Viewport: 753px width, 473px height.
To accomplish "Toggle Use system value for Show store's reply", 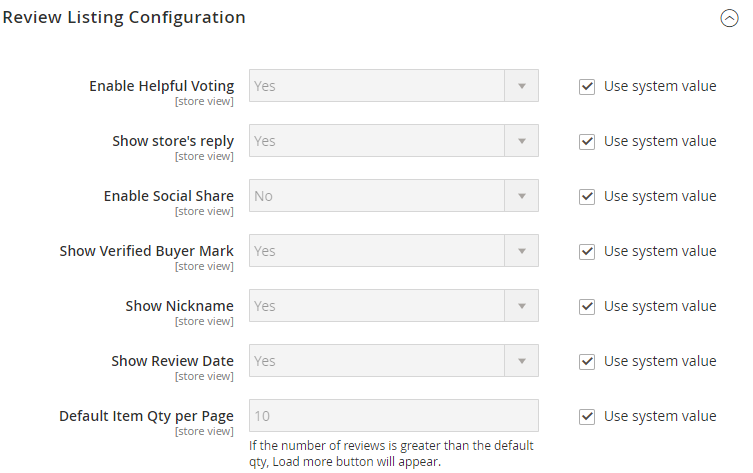I will [587, 141].
